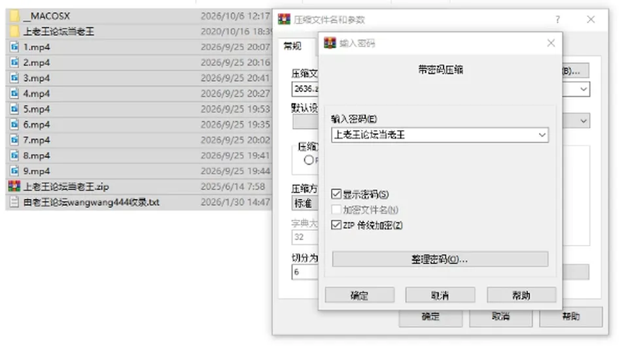The width and height of the screenshot is (628, 364).
Task: Click the 9.mp4 video file icon
Action: click(x=14, y=171)
